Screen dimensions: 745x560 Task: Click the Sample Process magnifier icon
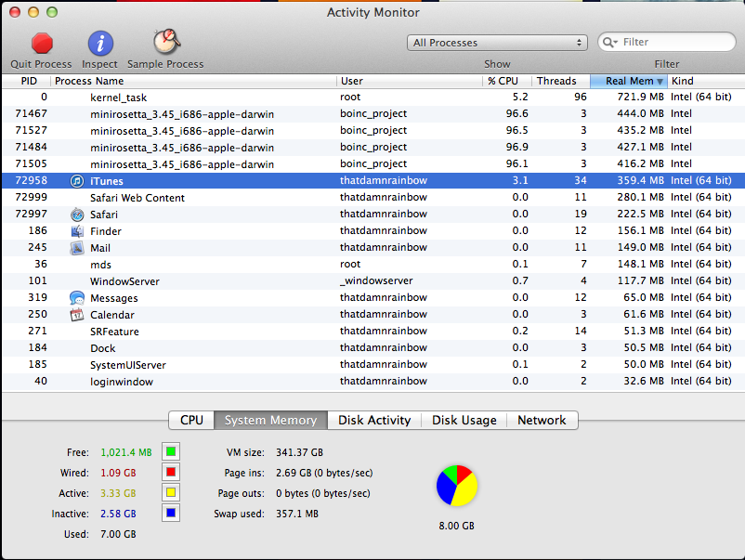(166, 42)
